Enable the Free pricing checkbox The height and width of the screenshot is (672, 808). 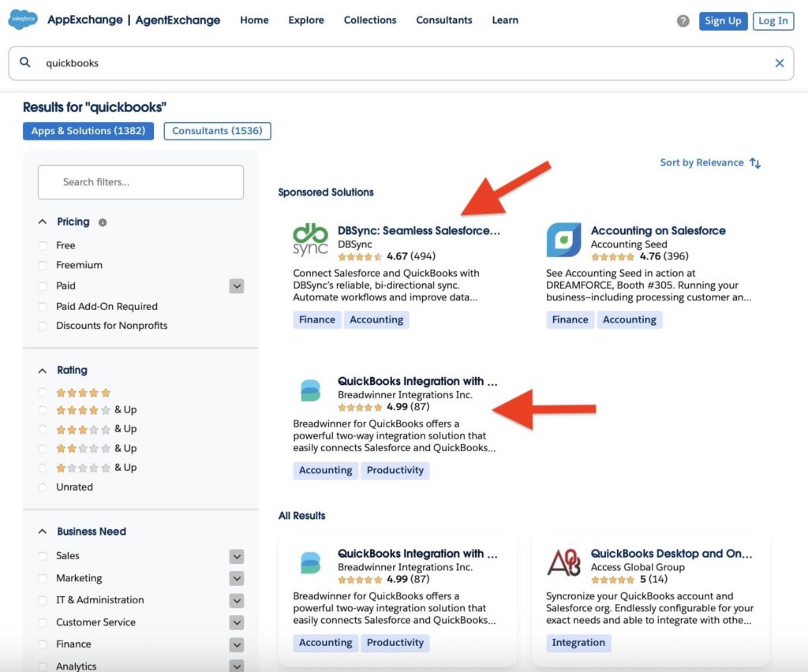point(43,245)
